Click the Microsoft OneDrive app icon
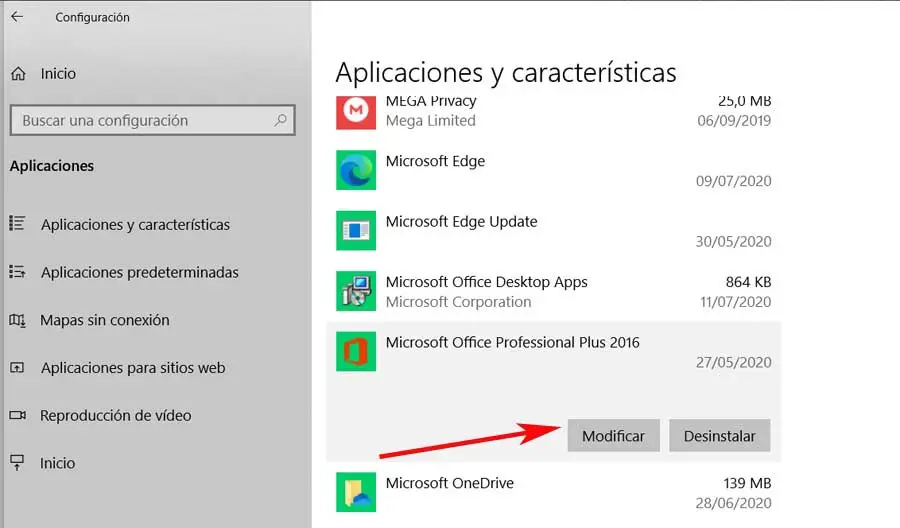This screenshot has width=900, height=528. pyautogui.click(x=356, y=492)
